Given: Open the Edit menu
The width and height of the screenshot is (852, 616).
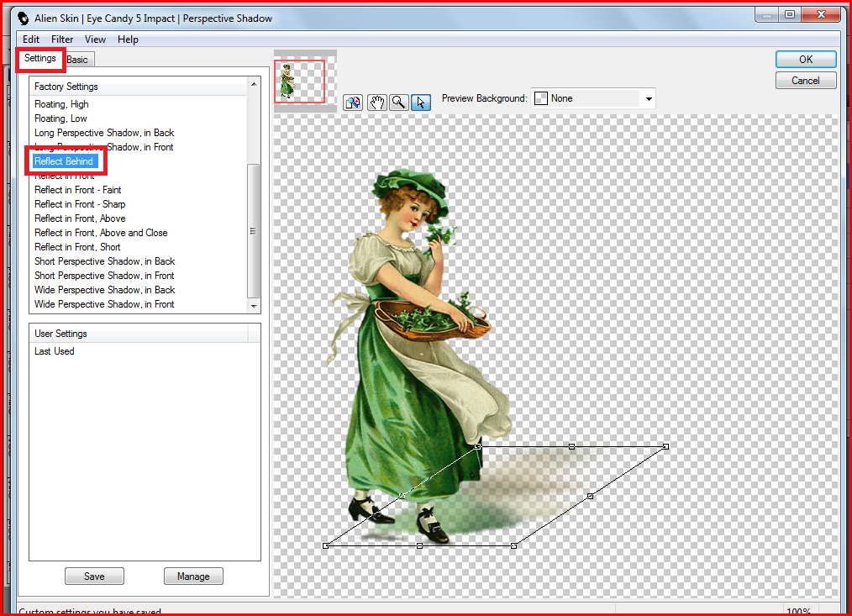Looking at the screenshot, I should 30,39.
